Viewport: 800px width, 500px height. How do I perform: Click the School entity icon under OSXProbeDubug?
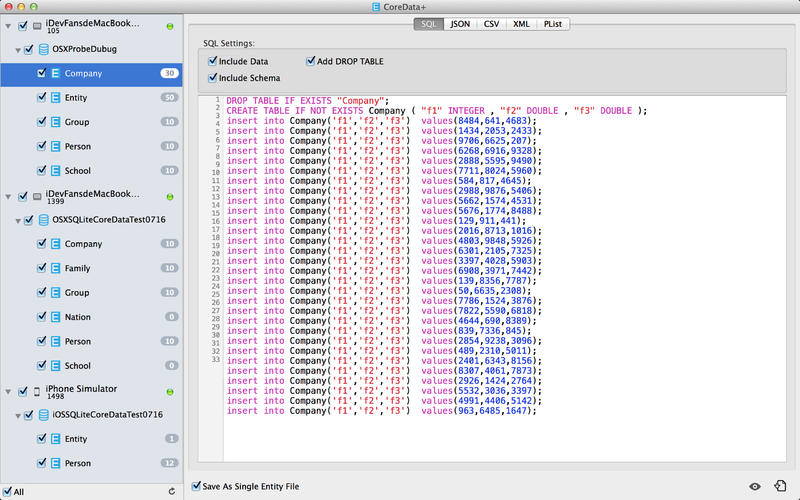click(x=56, y=170)
